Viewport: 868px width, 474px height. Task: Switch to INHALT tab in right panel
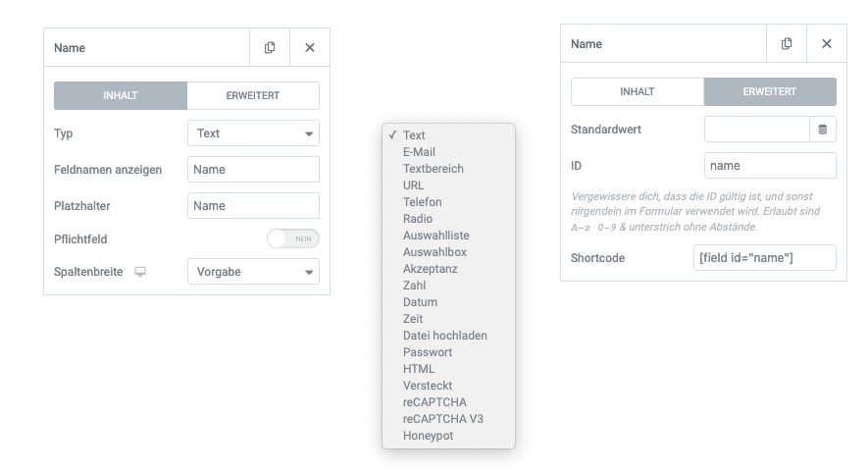coord(638,92)
